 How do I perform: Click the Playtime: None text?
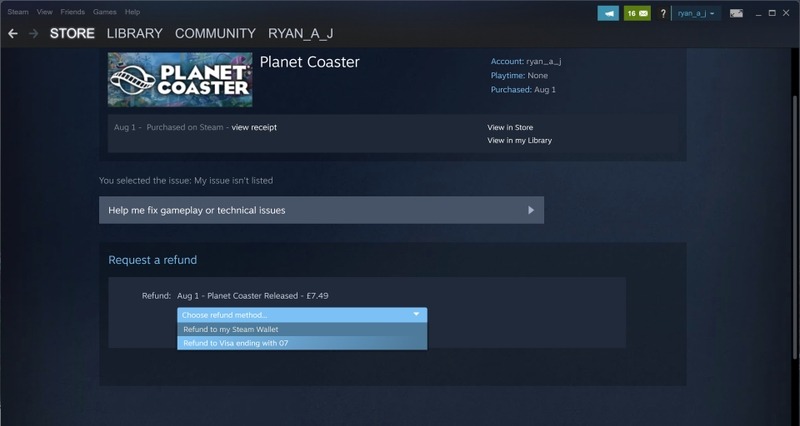click(x=519, y=76)
